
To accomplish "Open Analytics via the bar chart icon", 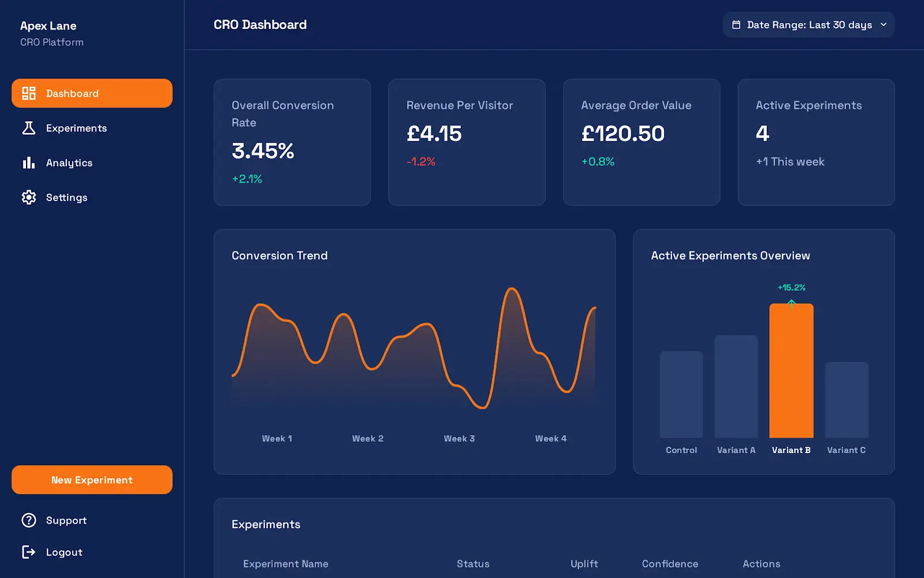I will point(28,162).
